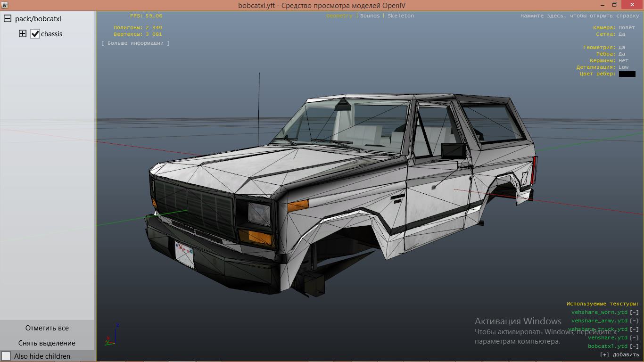Close the OpenIV model viewer window
This screenshot has height=362, width=644.
click(x=632, y=4)
